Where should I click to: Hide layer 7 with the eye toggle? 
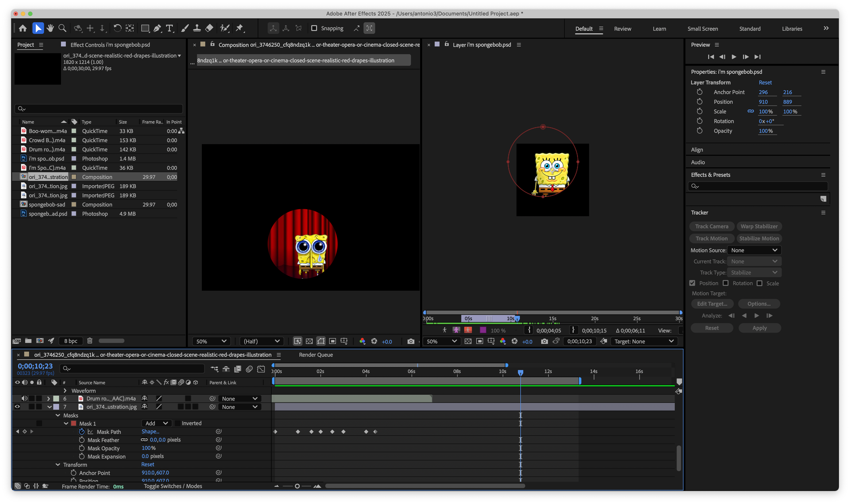pyautogui.click(x=17, y=407)
